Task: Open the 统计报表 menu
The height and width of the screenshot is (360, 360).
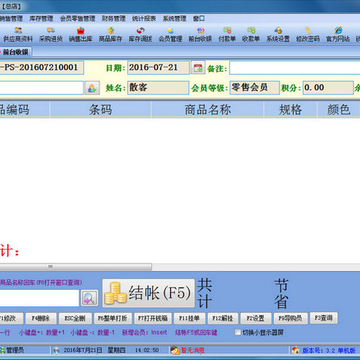Action: (x=144, y=19)
